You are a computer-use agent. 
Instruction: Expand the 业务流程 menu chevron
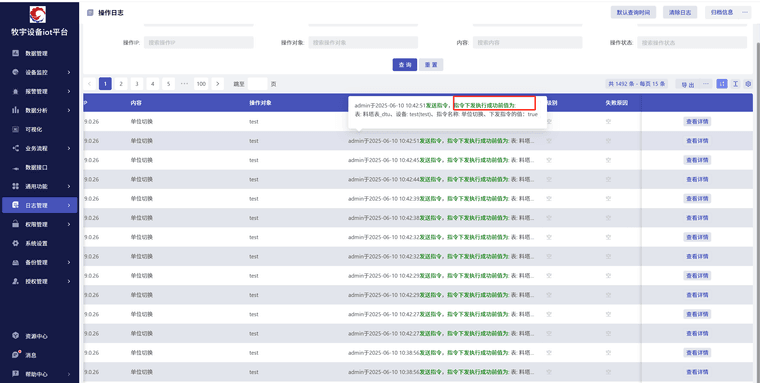click(69, 148)
